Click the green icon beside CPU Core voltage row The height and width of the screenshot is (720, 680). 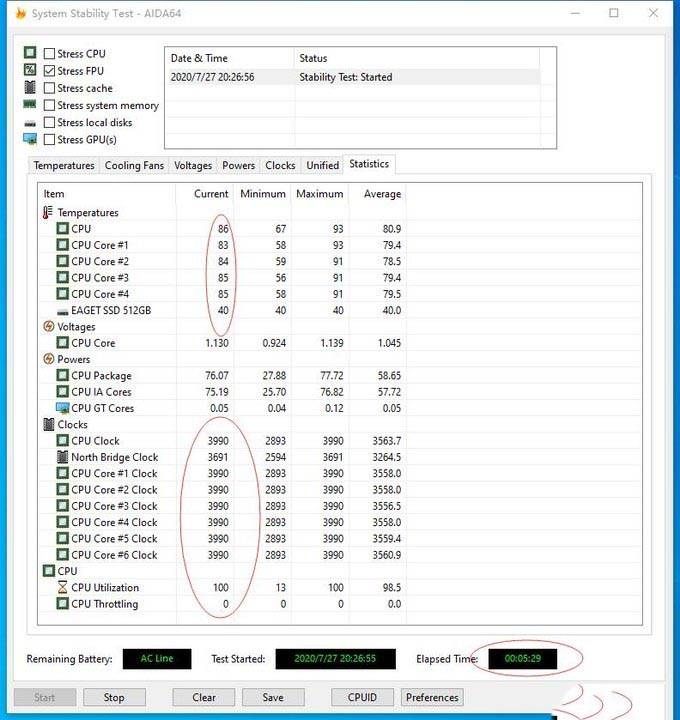tap(62, 343)
